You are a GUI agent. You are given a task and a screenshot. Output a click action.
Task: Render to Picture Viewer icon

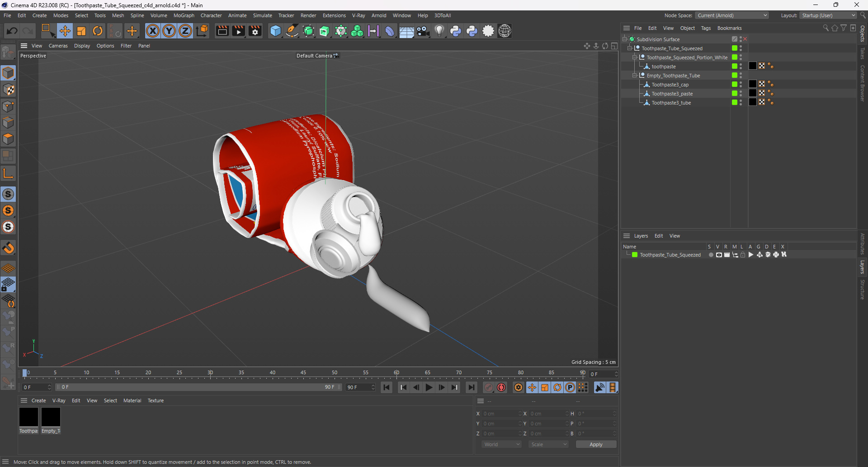point(238,31)
